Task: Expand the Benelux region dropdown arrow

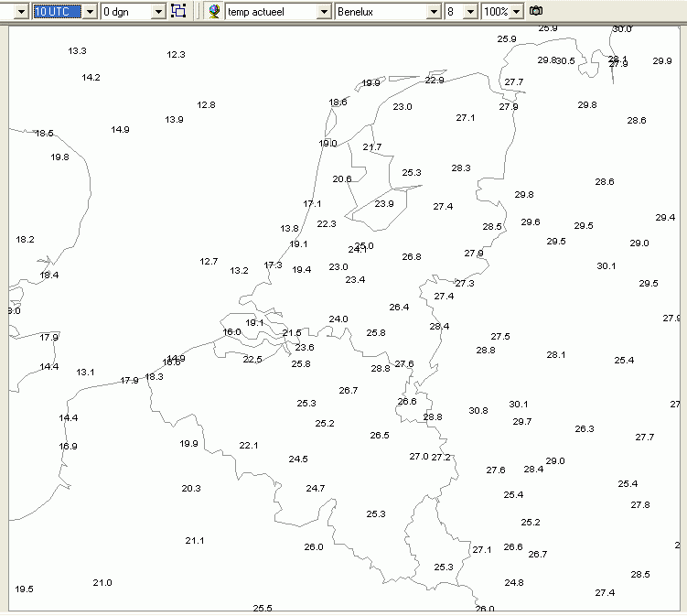Action: pyautogui.click(x=434, y=12)
